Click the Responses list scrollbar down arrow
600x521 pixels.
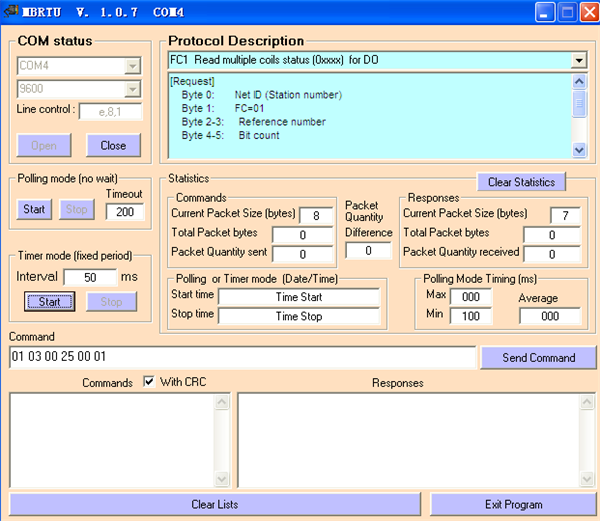[x=587, y=477]
